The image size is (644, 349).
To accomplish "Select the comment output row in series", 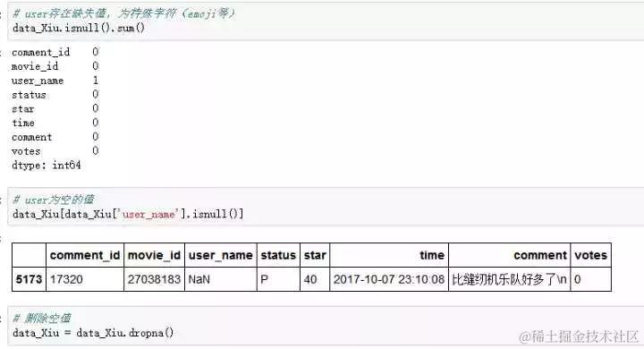I will 55,137.
